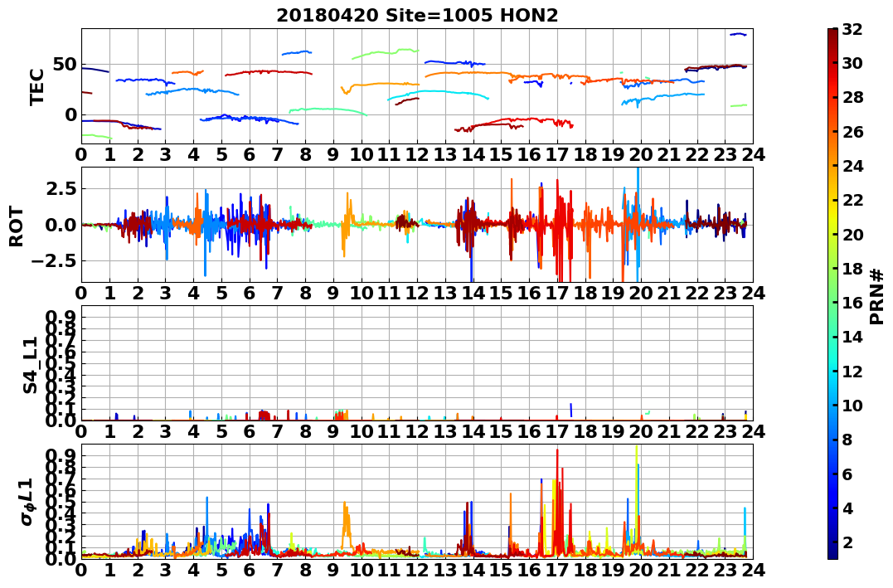
Task: Select the 0 y-tick on TEC axis
Action: [x=70, y=114]
